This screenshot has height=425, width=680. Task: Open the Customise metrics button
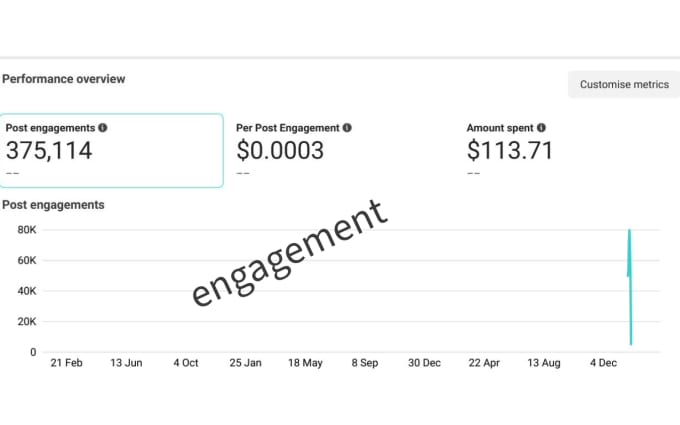point(624,85)
